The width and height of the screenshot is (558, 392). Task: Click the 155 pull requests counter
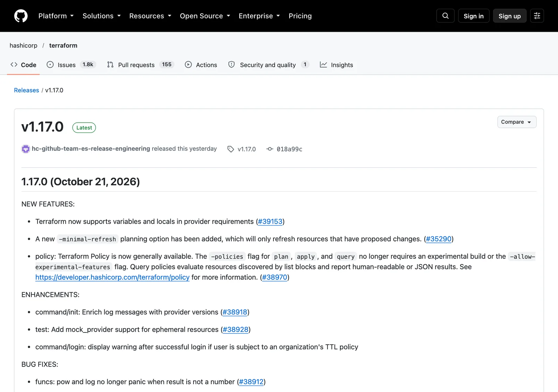(x=167, y=64)
